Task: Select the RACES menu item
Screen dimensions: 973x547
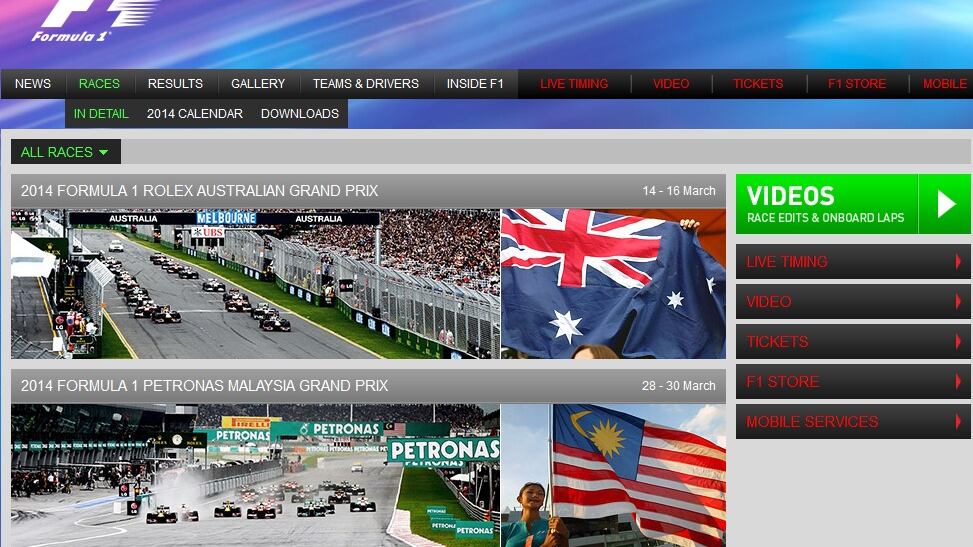Action: [x=99, y=84]
